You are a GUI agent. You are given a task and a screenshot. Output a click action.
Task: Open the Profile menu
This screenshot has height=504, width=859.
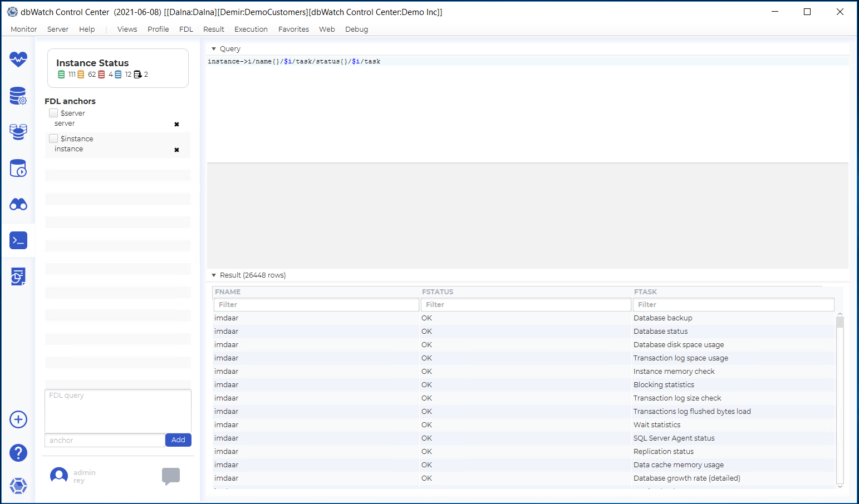158,29
